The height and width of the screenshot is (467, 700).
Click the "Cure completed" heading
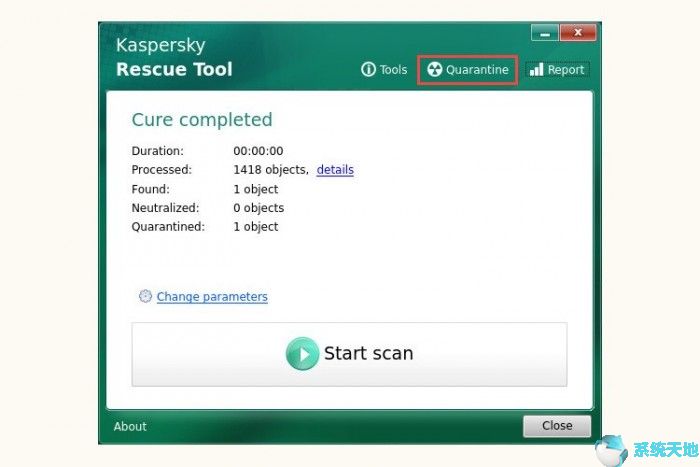coord(202,120)
